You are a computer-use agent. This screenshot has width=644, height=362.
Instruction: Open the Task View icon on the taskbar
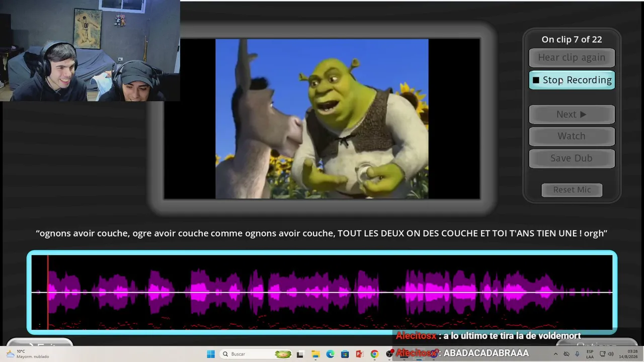[x=300, y=354]
